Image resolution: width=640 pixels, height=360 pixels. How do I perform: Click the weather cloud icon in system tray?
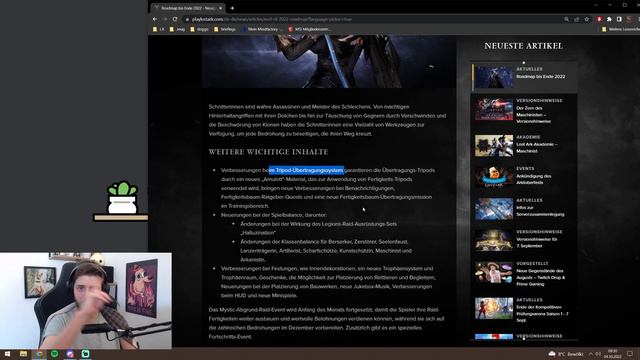[x=552, y=354]
